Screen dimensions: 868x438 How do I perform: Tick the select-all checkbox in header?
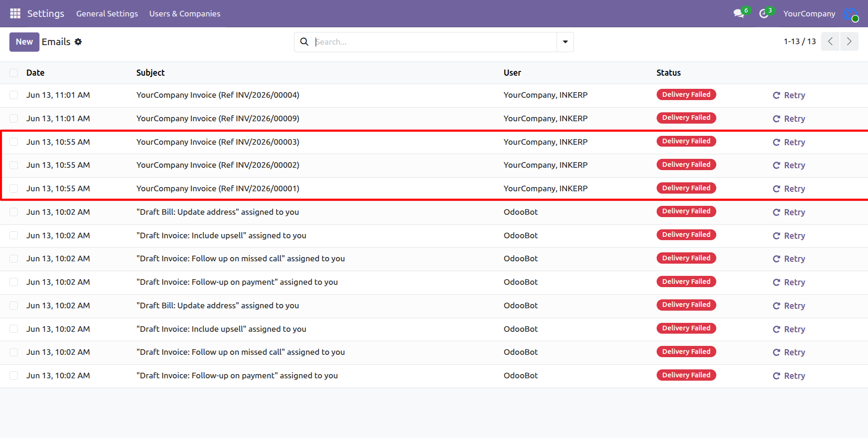click(14, 73)
